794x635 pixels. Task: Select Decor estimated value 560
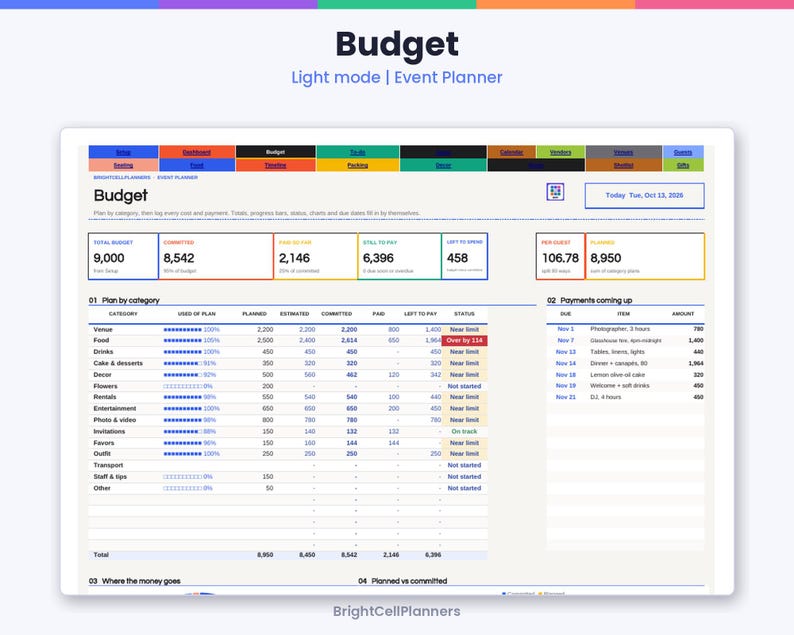[x=309, y=375]
